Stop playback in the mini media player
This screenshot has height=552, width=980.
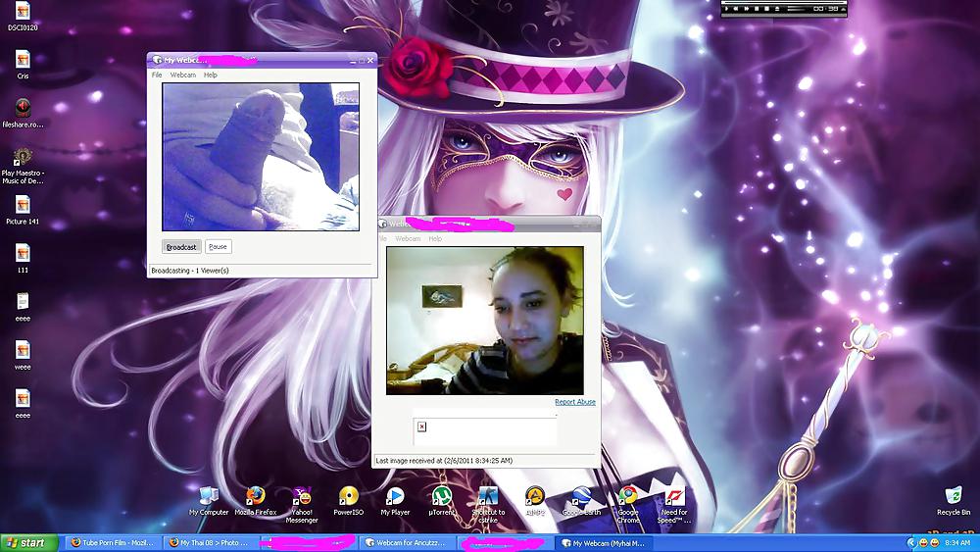tap(767, 9)
